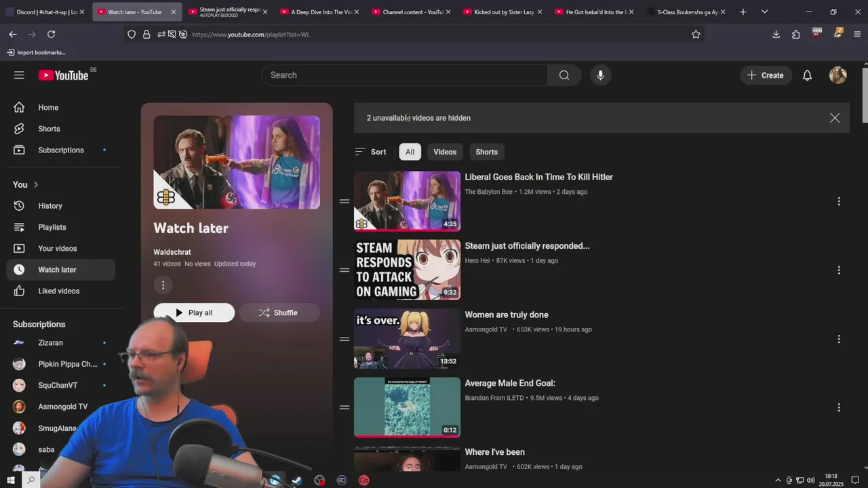Viewport: 868px width, 488px height.
Task: Click the Windows Start button
Action: click(12, 480)
